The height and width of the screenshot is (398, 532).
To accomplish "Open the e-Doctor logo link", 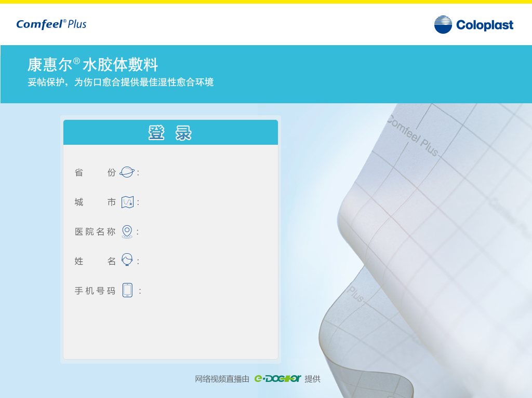I will point(277,379).
